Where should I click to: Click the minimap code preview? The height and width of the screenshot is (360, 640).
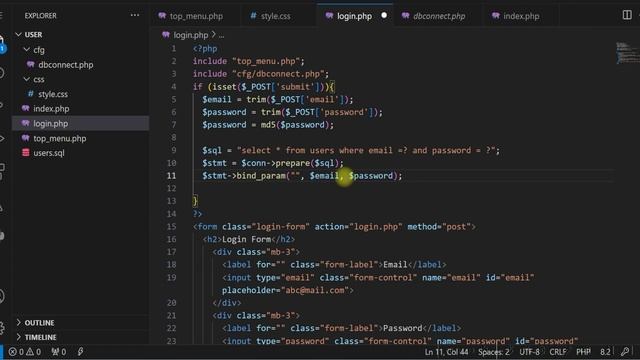point(627,53)
